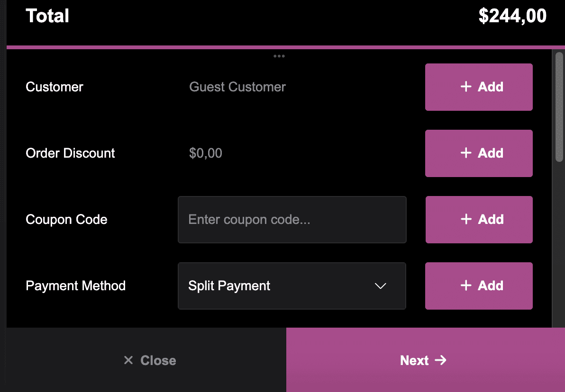Viewport: 565px width, 392px height.
Task: Click the plus icon in the Customer row
Action: pyautogui.click(x=466, y=87)
